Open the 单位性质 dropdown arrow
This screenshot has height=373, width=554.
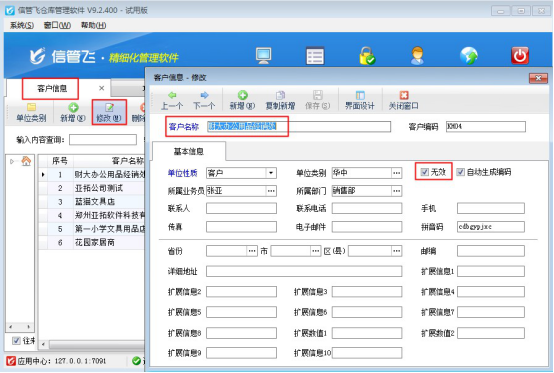click(271, 173)
